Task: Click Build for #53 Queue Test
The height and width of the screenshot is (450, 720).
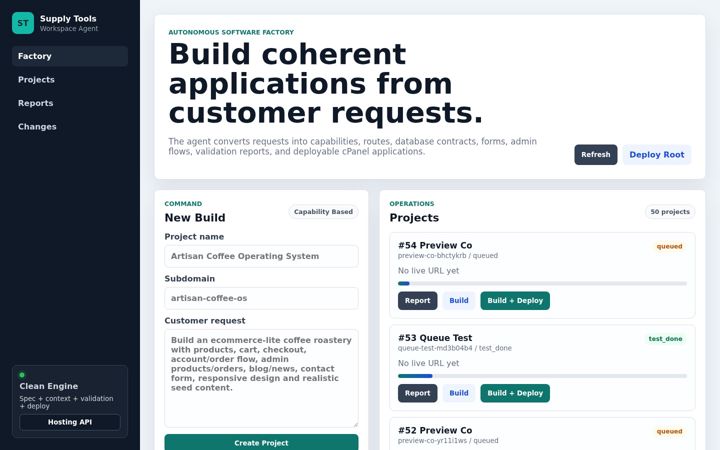Action: click(459, 393)
